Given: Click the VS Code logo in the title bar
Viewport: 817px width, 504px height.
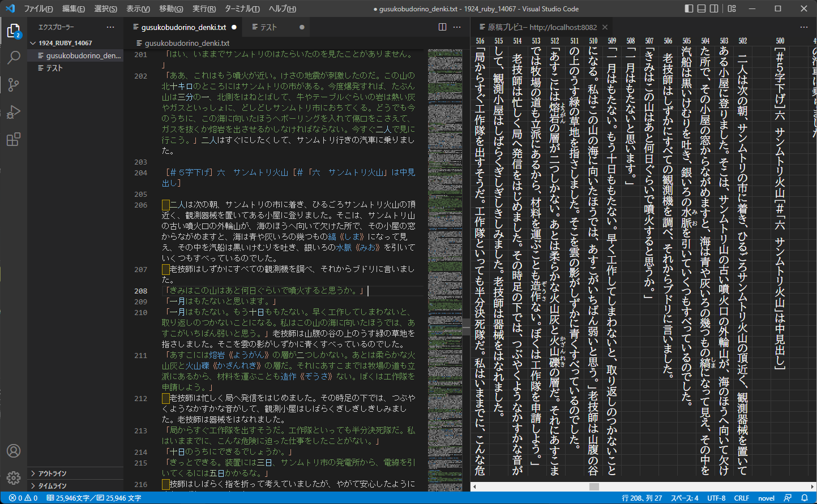Looking at the screenshot, I should [x=10, y=8].
